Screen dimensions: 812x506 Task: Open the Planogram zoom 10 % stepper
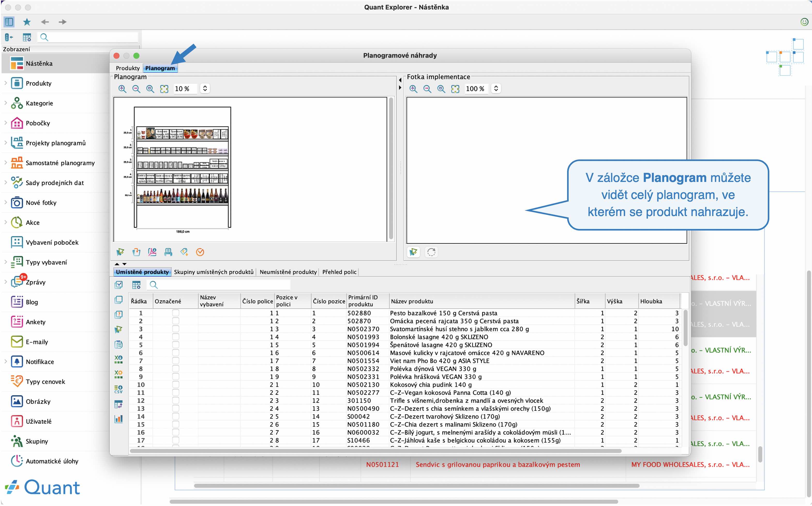pos(205,89)
